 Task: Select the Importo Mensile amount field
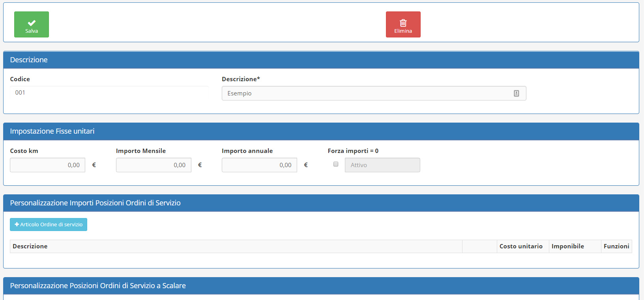pyautogui.click(x=154, y=165)
